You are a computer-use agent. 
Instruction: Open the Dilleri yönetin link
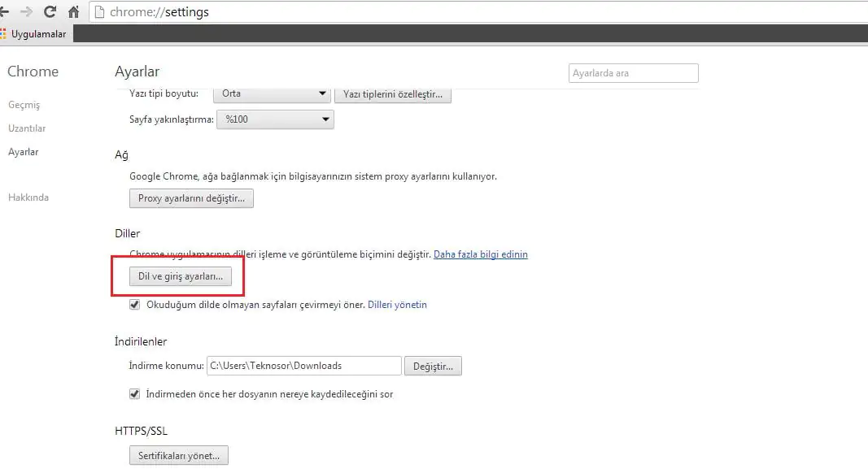pyautogui.click(x=397, y=304)
